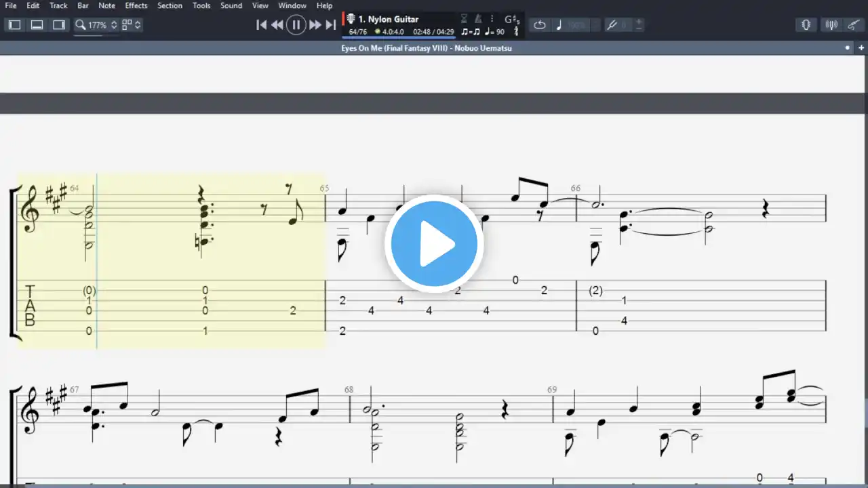Add a new document tab
868x488 pixels.
point(861,48)
